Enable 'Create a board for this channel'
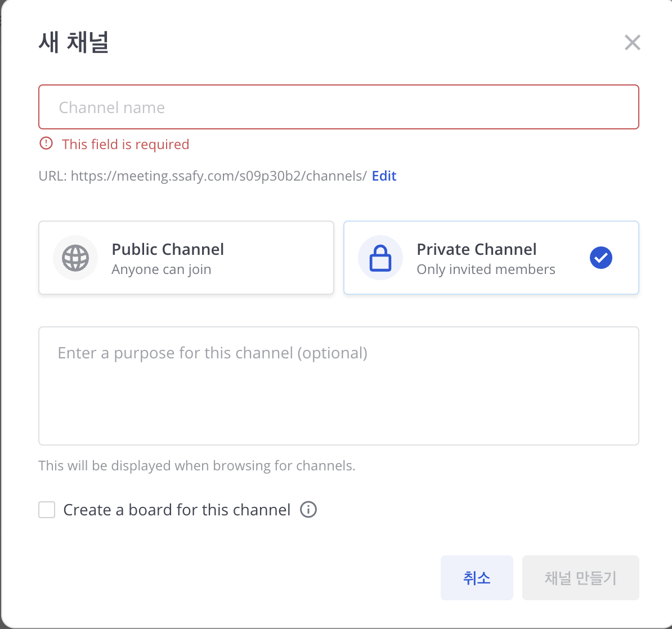 point(46,510)
